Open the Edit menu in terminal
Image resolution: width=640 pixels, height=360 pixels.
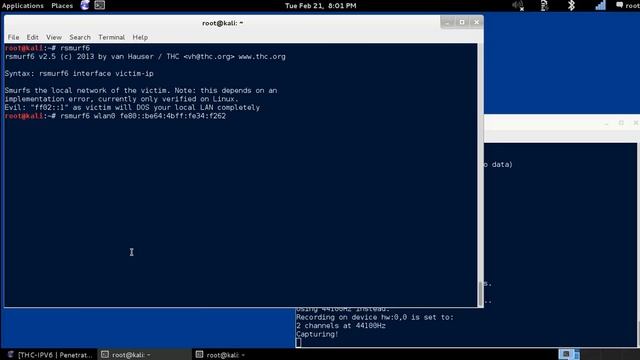33,37
